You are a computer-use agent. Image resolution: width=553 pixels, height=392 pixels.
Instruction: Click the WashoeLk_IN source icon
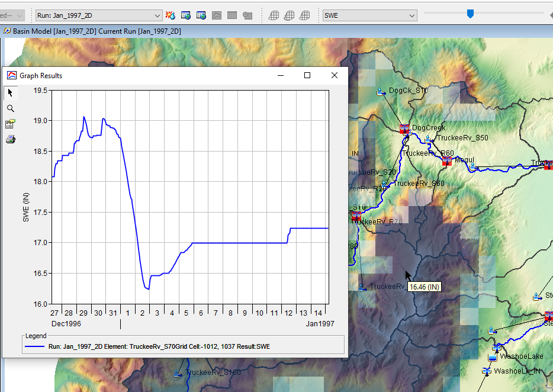pyautogui.click(x=487, y=371)
